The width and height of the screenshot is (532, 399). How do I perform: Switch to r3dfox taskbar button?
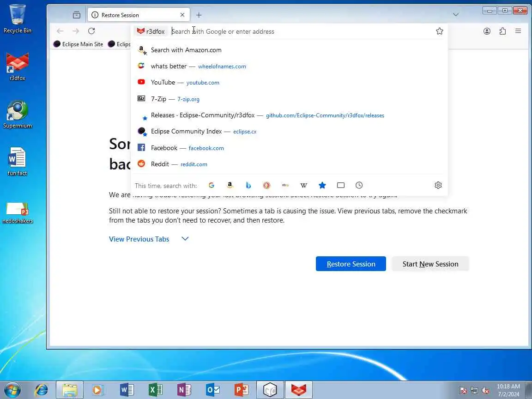(299, 390)
